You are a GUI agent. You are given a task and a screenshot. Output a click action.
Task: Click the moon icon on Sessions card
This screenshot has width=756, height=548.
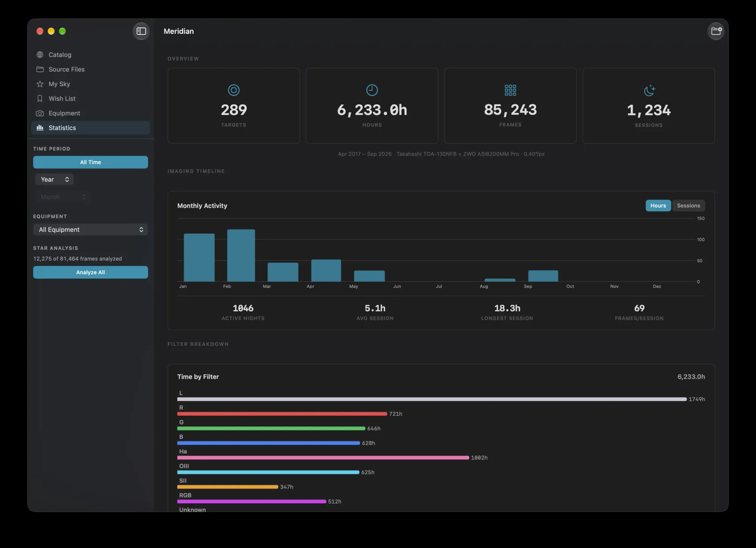point(649,90)
